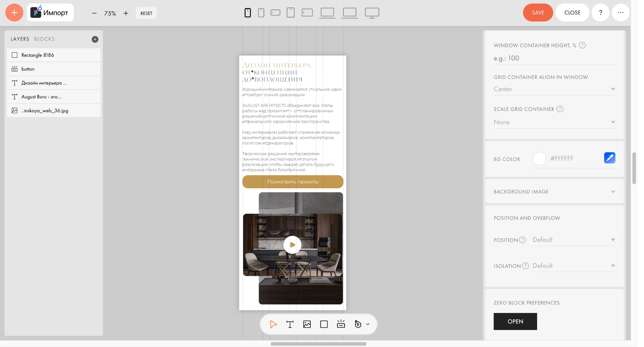Open help for Window Container Height

[x=582, y=45]
